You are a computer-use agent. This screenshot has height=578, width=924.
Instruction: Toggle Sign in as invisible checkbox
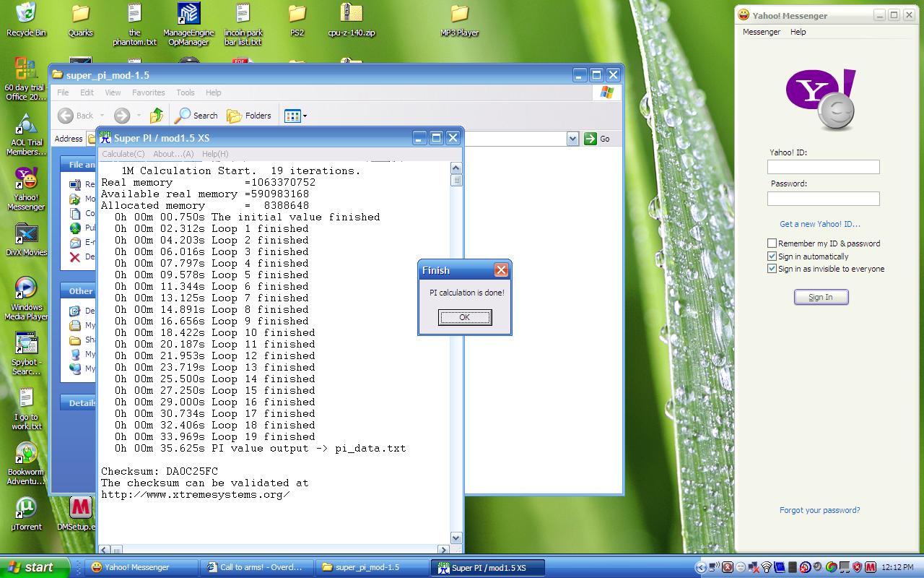coord(772,269)
